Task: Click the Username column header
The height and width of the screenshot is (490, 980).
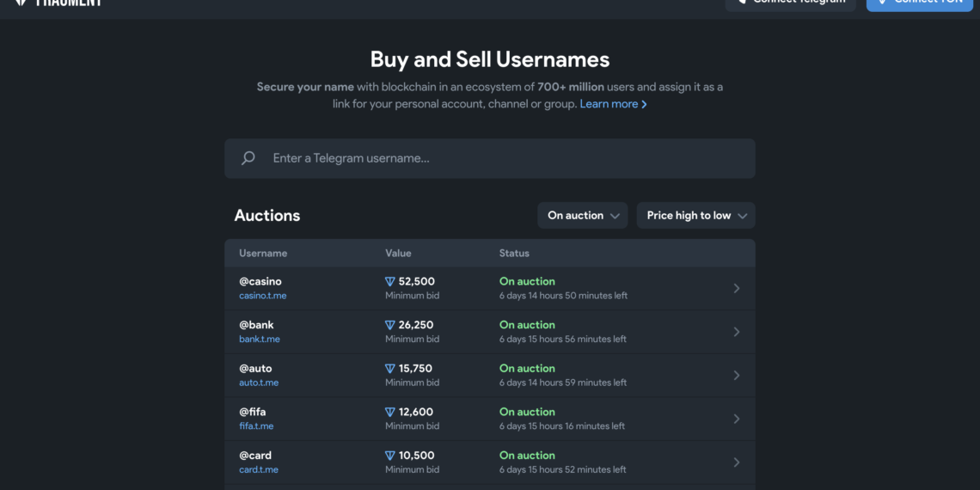Action: [263, 253]
